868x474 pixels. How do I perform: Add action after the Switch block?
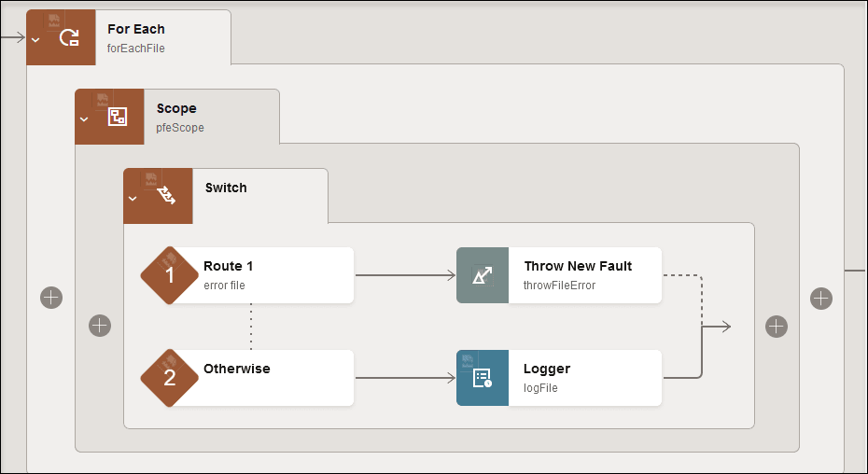pyautogui.click(x=777, y=326)
